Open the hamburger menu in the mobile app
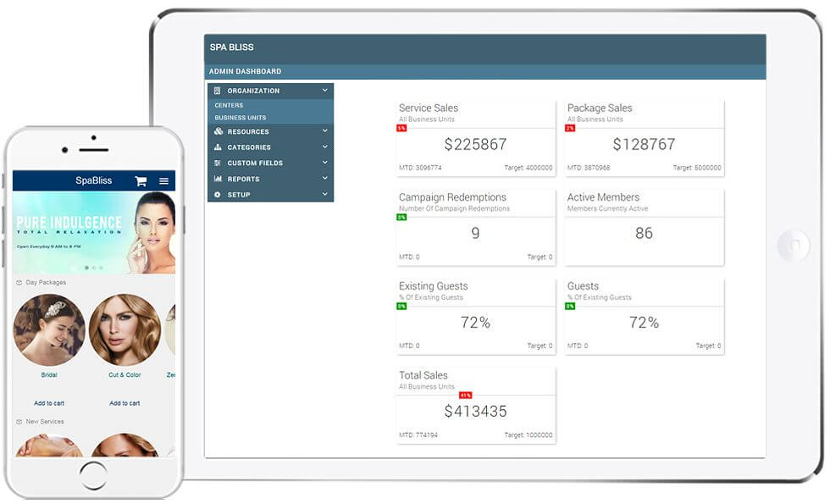Viewport: 830px width, 504px height. 163,180
